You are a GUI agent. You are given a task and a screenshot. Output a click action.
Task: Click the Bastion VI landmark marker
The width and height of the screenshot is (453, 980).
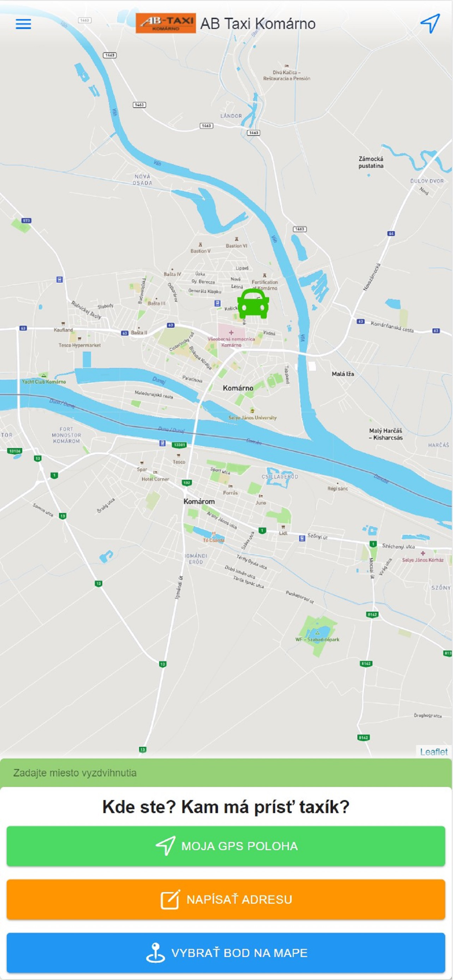click(x=236, y=239)
